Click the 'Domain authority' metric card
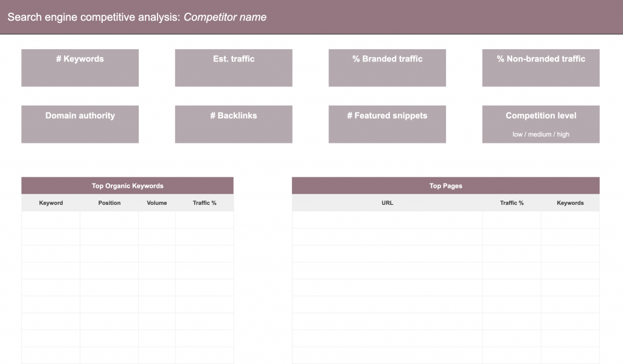 pyautogui.click(x=80, y=124)
